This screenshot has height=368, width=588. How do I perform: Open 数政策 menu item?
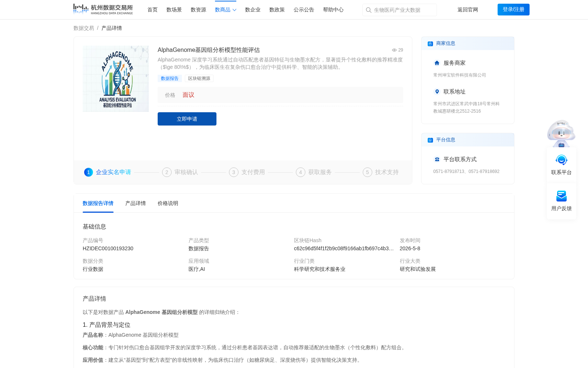tap(277, 10)
